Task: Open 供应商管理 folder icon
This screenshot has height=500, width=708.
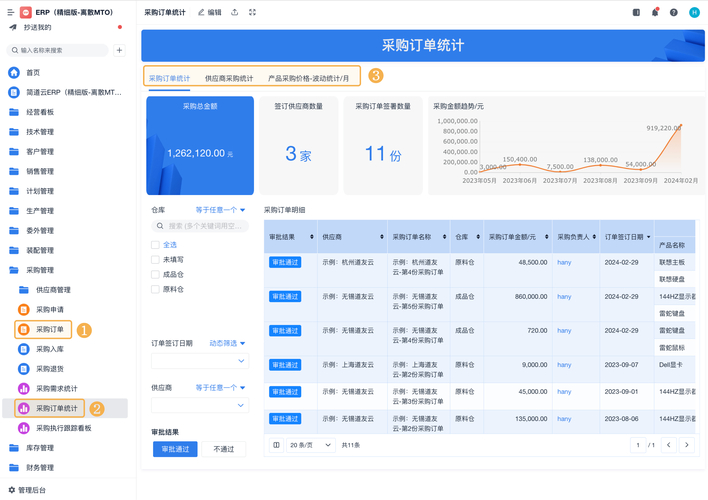Action: (23, 290)
